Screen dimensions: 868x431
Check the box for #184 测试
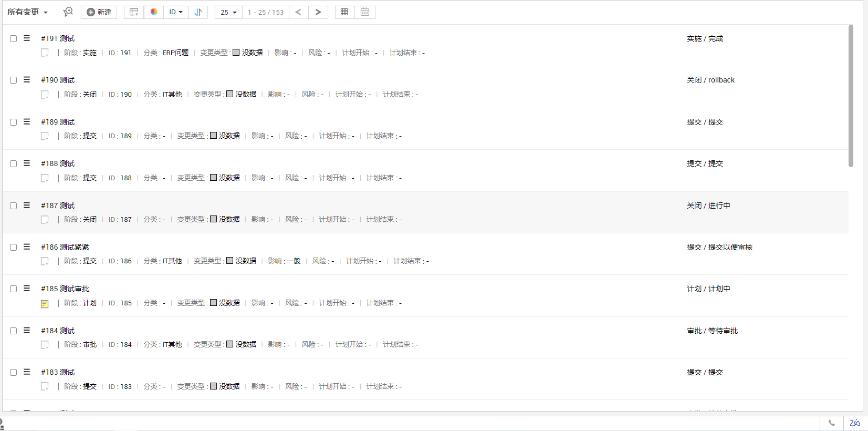tap(14, 331)
